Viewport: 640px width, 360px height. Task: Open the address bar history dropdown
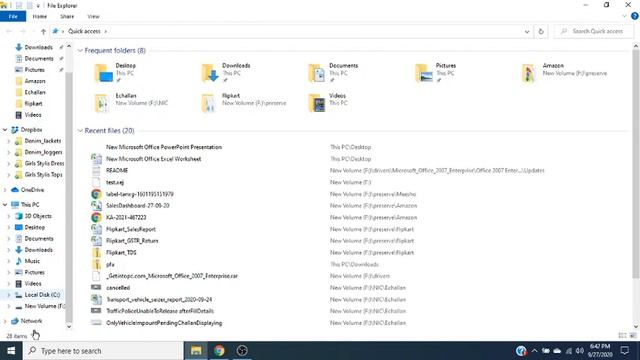point(527,31)
